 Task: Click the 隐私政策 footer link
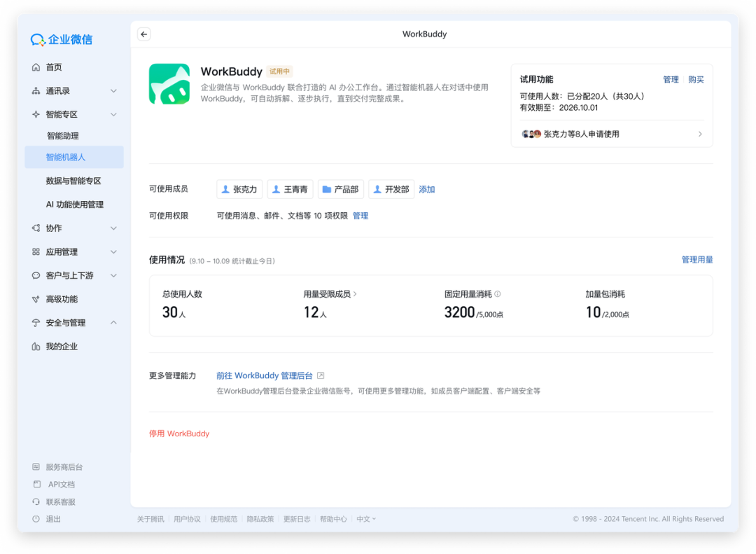(260, 519)
